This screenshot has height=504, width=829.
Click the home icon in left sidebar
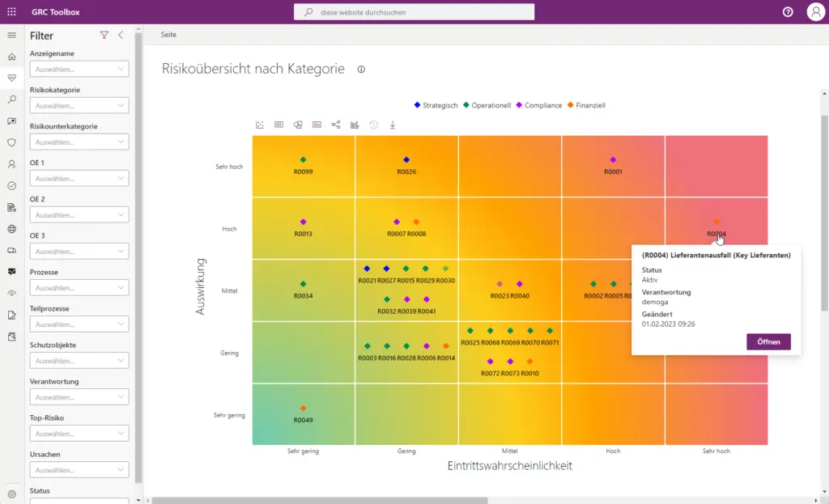click(11, 57)
